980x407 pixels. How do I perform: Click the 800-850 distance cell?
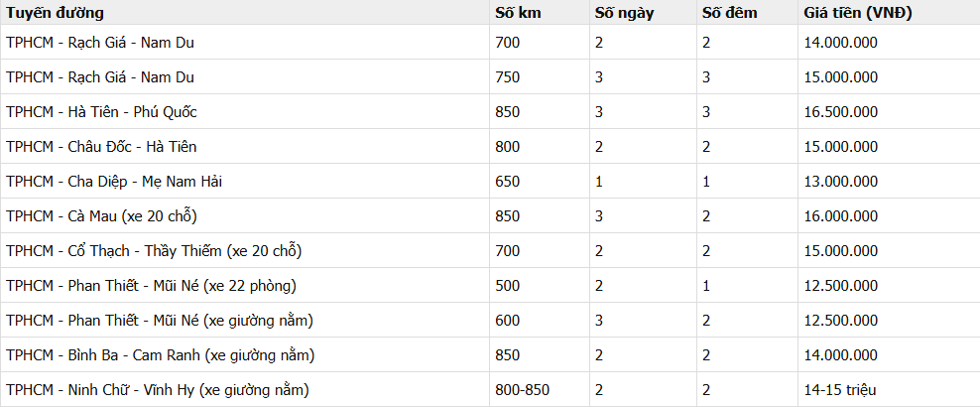point(523,390)
